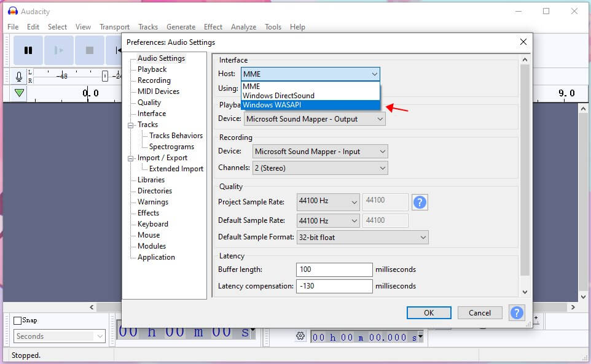Open the Transport menu
591x364 pixels.
pos(115,27)
